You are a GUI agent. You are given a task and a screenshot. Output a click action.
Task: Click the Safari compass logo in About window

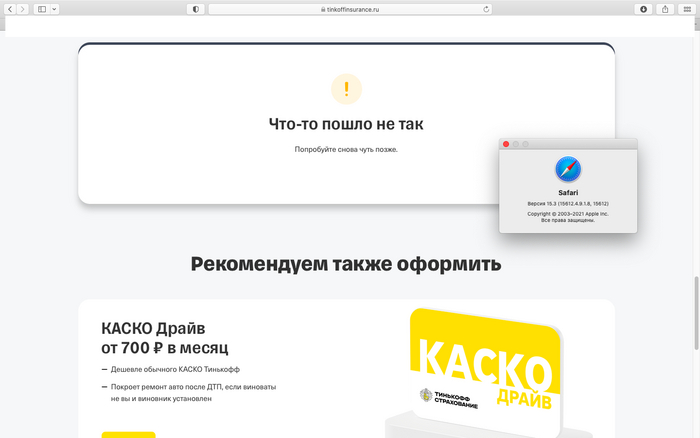click(x=568, y=169)
